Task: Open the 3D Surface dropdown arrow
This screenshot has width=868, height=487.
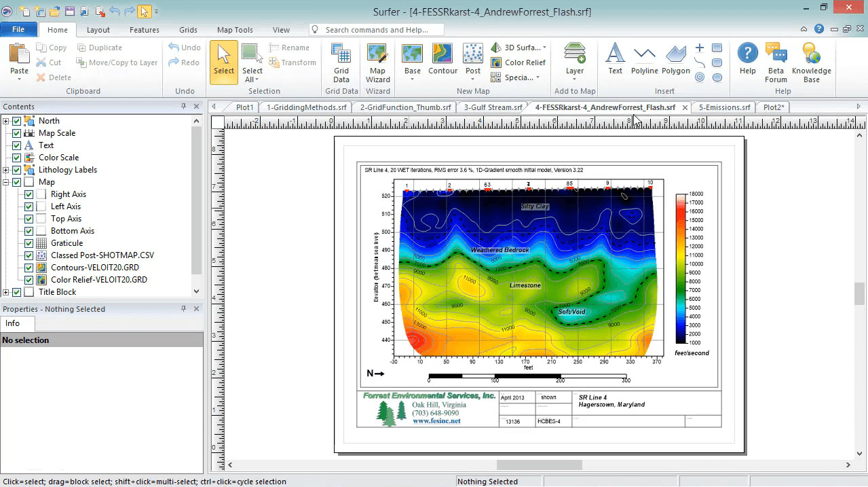Action: [544, 48]
